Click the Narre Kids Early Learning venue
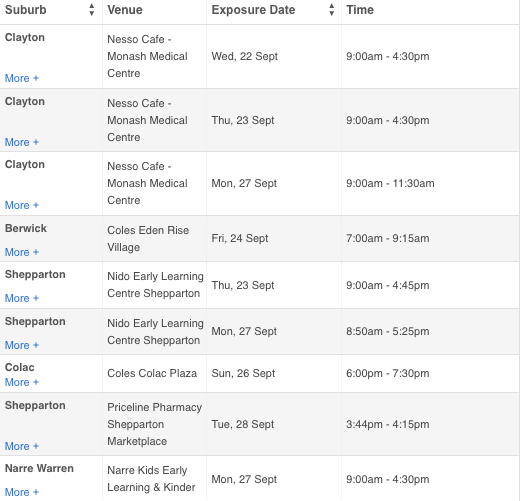The width and height of the screenshot is (520, 501). pos(151,479)
